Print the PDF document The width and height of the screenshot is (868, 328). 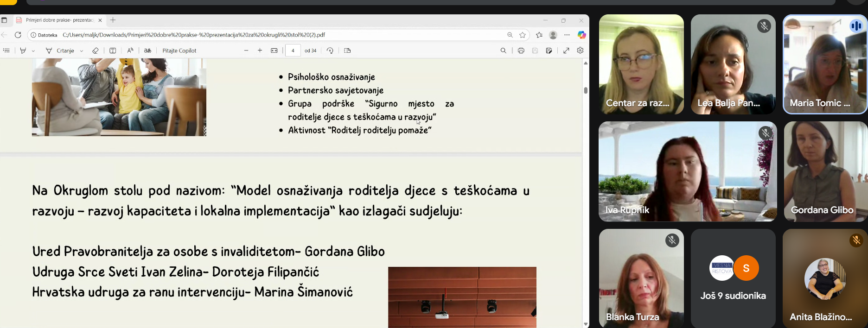coord(521,50)
